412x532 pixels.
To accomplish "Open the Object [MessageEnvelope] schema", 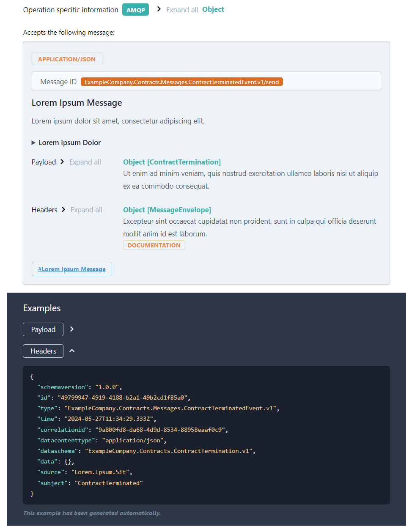I will point(167,210).
